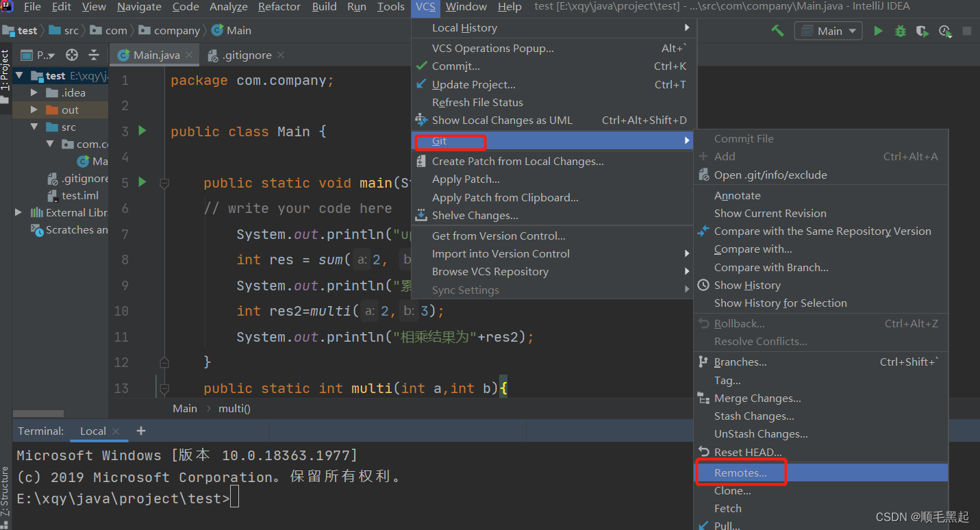Collapse the com.company package arrow
Image resolution: width=980 pixels, height=530 pixels.
pos(50,144)
